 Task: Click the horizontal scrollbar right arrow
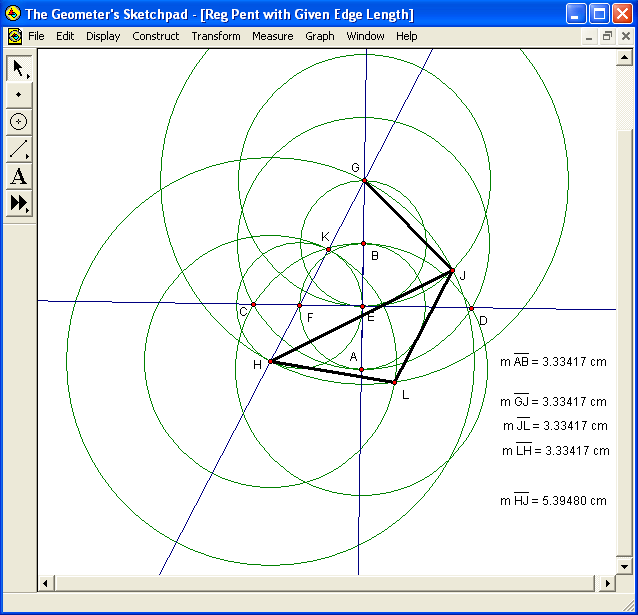click(608, 583)
